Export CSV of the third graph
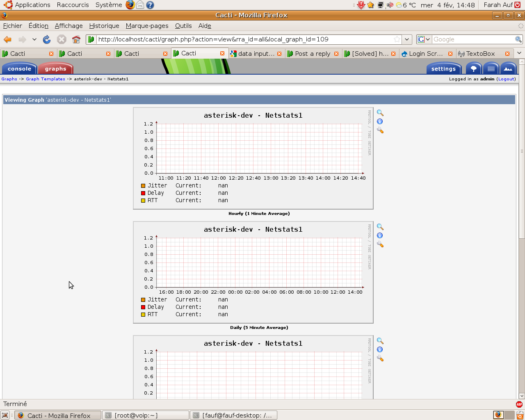Screen dimensions: 525x420 pos(380,349)
